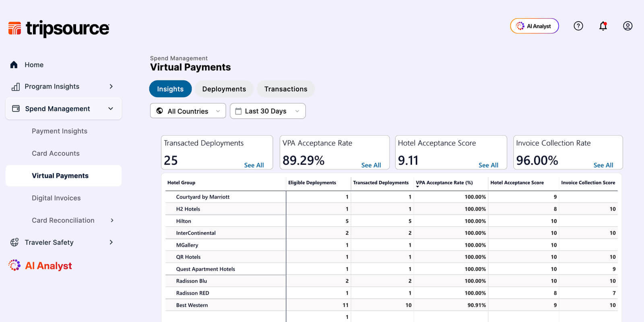
Task: Expand Card Reconciliation submenu chevron
Action: tap(112, 220)
